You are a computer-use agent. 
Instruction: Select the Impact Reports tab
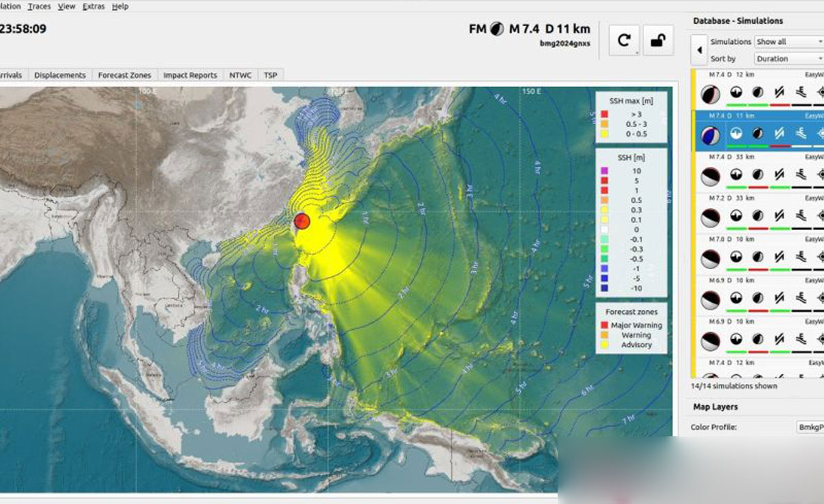point(190,76)
